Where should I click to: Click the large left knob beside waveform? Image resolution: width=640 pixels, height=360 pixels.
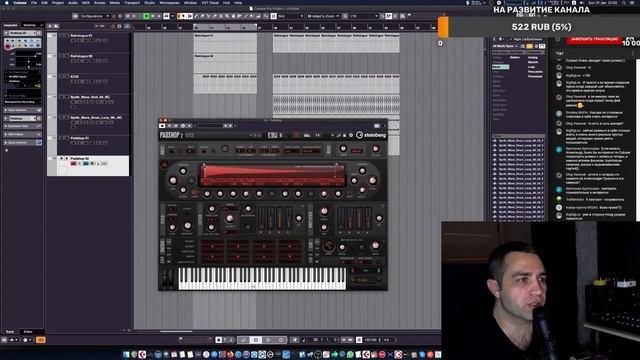(173, 180)
